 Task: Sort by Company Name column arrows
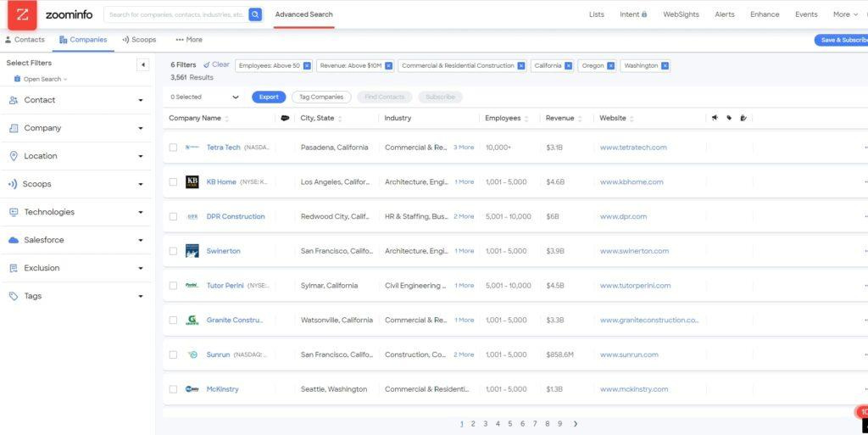(226, 119)
